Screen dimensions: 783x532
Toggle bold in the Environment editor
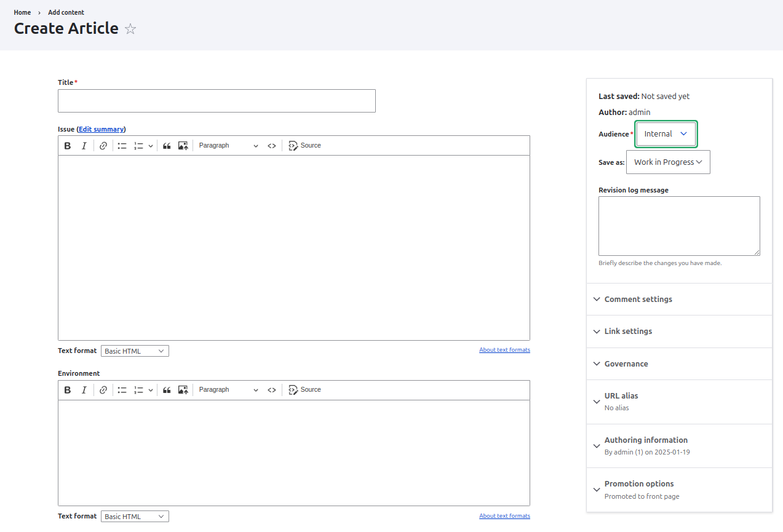68,390
